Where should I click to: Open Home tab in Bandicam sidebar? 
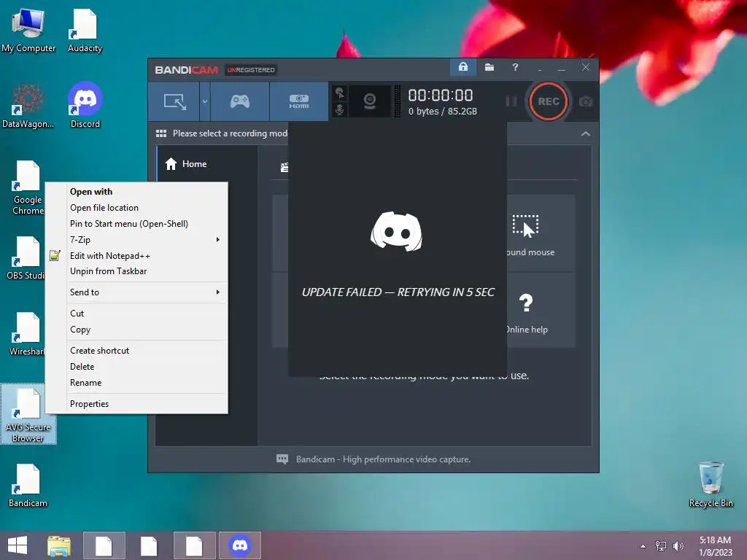(x=207, y=164)
